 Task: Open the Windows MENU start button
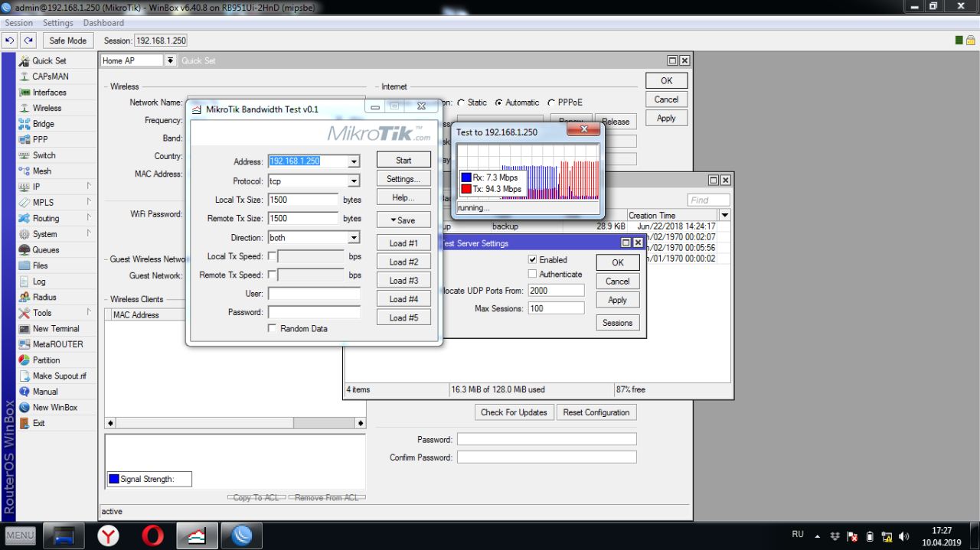(x=21, y=535)
